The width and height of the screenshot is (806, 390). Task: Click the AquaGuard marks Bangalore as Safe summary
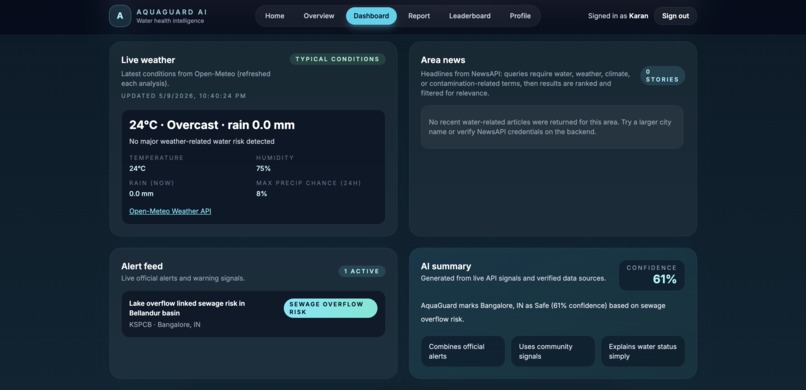tap(543, 312)
